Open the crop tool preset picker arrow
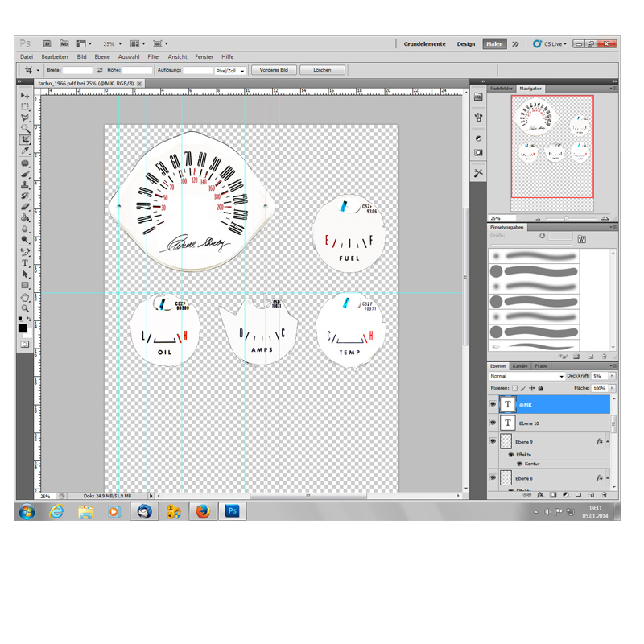 (x=38, y=70)
